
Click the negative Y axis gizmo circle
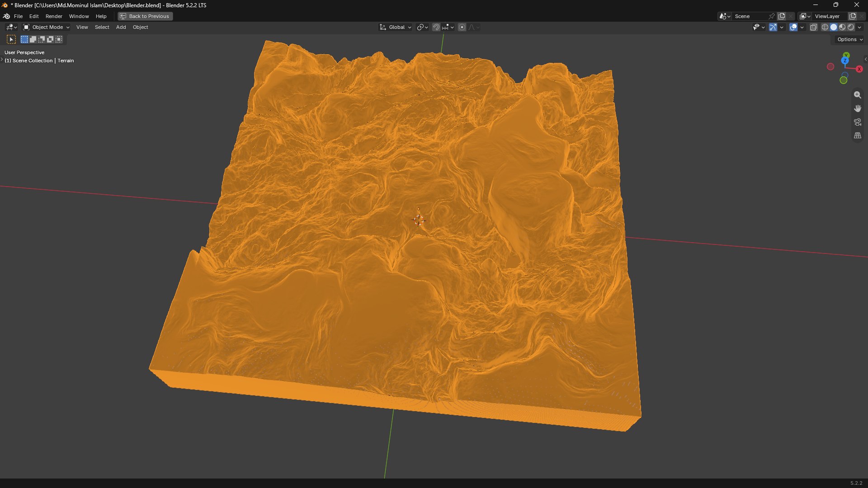843,80
